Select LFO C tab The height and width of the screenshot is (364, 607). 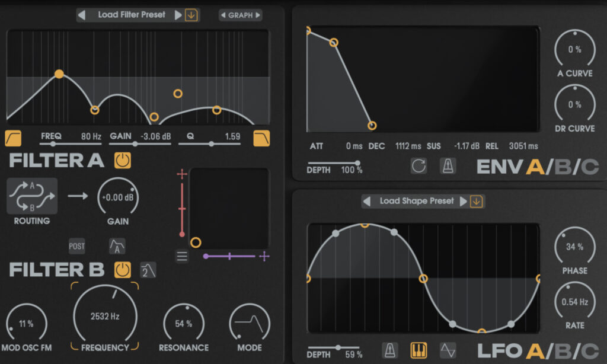point(589,351)
